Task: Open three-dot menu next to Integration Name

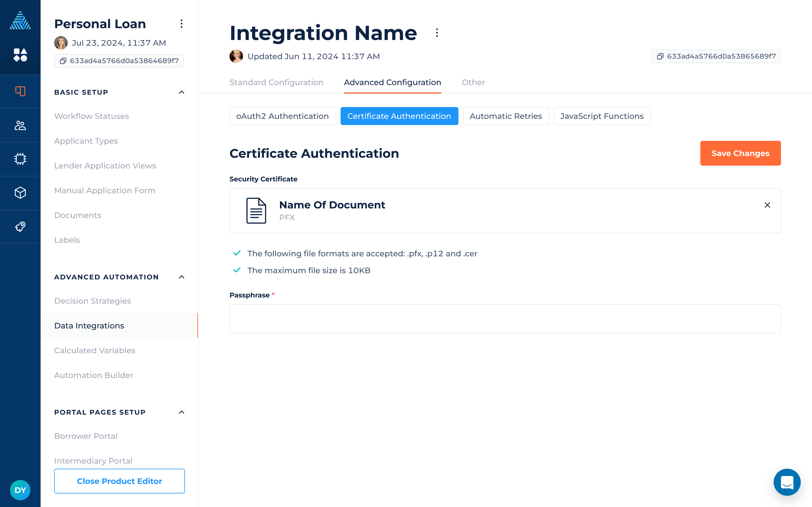Action: (437, 33)
